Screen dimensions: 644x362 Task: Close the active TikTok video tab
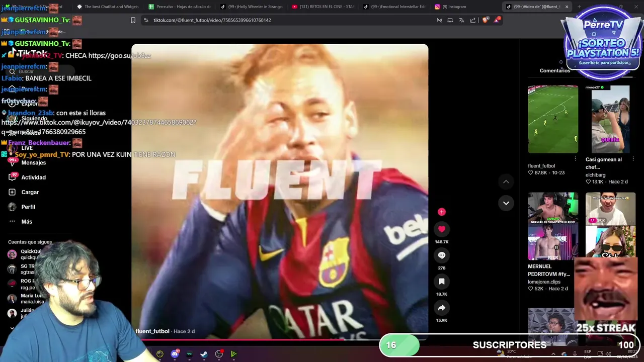point(567,7)
